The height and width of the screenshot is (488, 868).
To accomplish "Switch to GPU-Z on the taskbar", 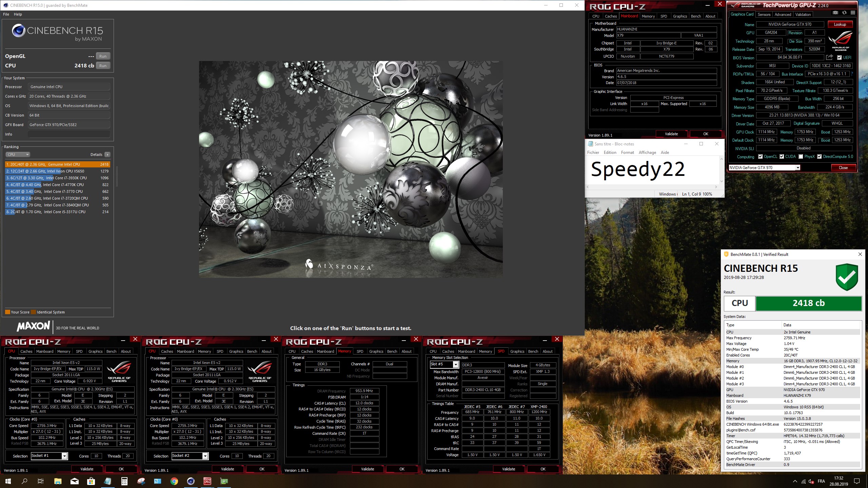I will [x=224, y=481].
